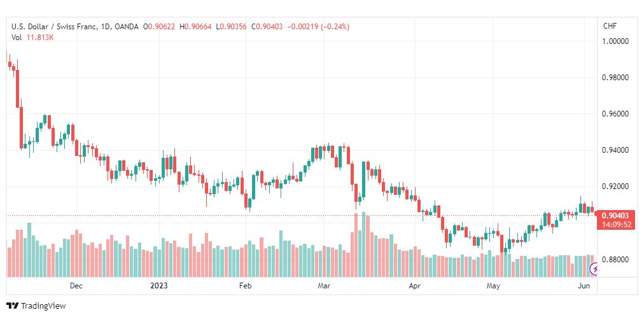This screenshot has height=317, width=644.
Task: Click the 0.88000 price scale level
Action: (x=615, y=260)
